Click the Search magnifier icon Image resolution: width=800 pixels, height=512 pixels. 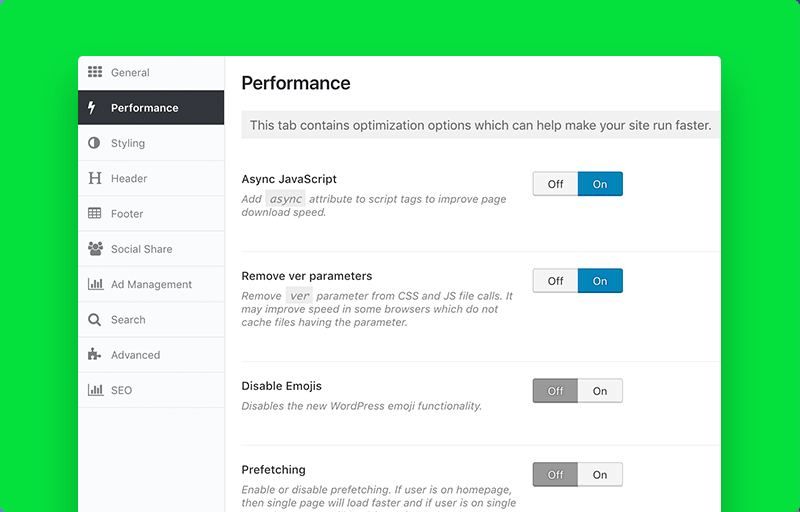coord(94,320)
